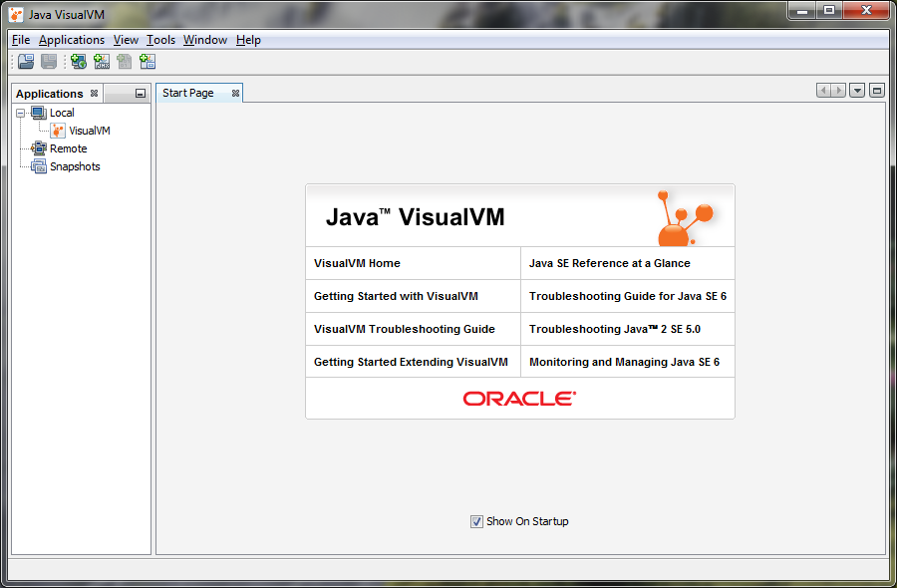The width and height of the screenshot is (897, 588).
Task: Open the Tools menu
Action: (x=160, y=40)
